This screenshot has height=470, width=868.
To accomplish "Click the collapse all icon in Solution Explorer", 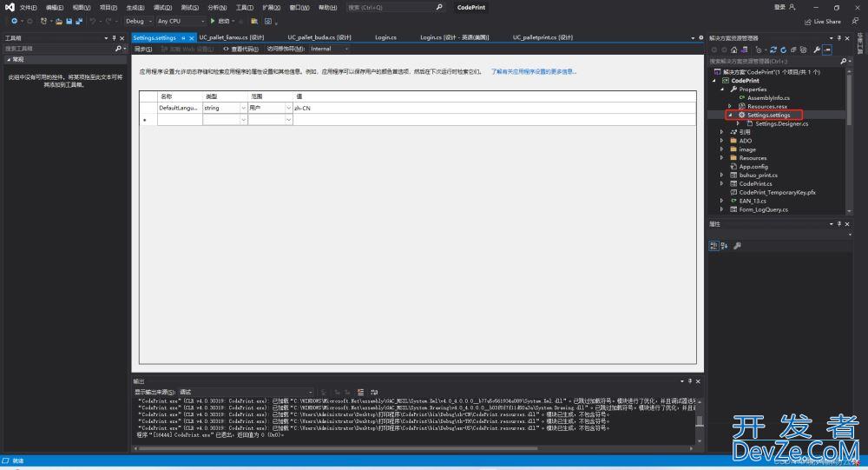I will [793, 50].
